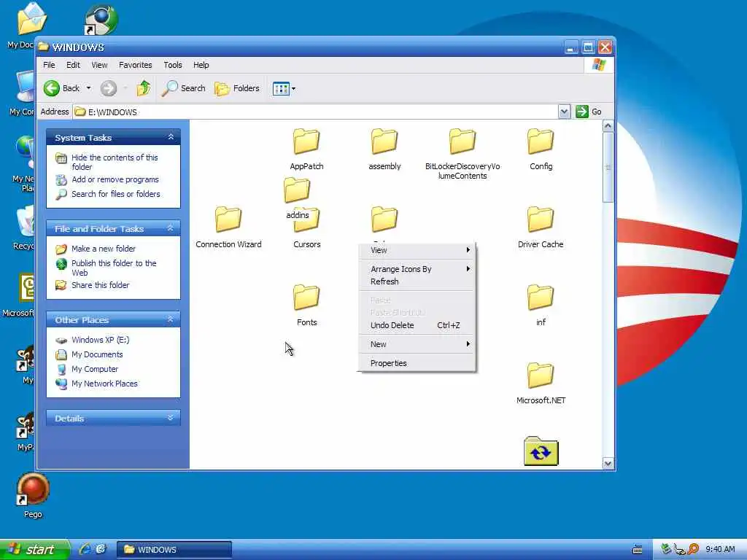
Task: Choose Refresh from context menu
Action: tap(417, 281)
